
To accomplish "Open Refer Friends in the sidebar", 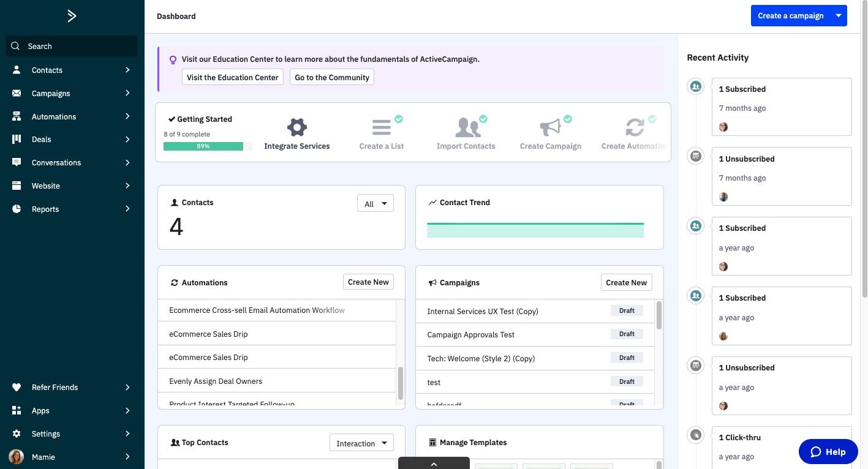I will pos(72,387).
